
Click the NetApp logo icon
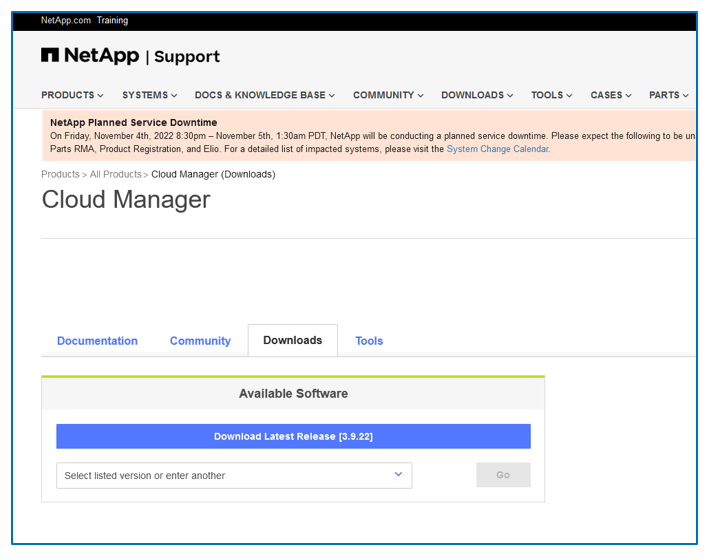pyautogui.click(x=50, y=56)
